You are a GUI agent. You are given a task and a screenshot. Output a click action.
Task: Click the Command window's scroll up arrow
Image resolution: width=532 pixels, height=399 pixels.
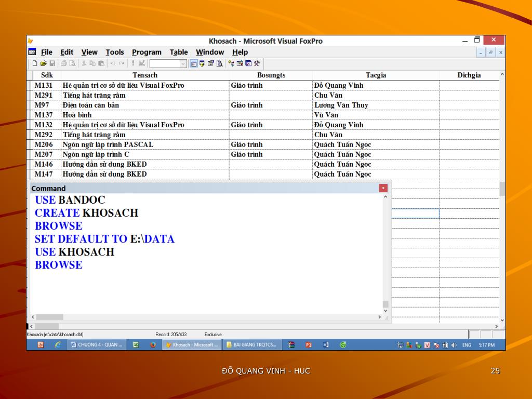(x=385, y=197)
